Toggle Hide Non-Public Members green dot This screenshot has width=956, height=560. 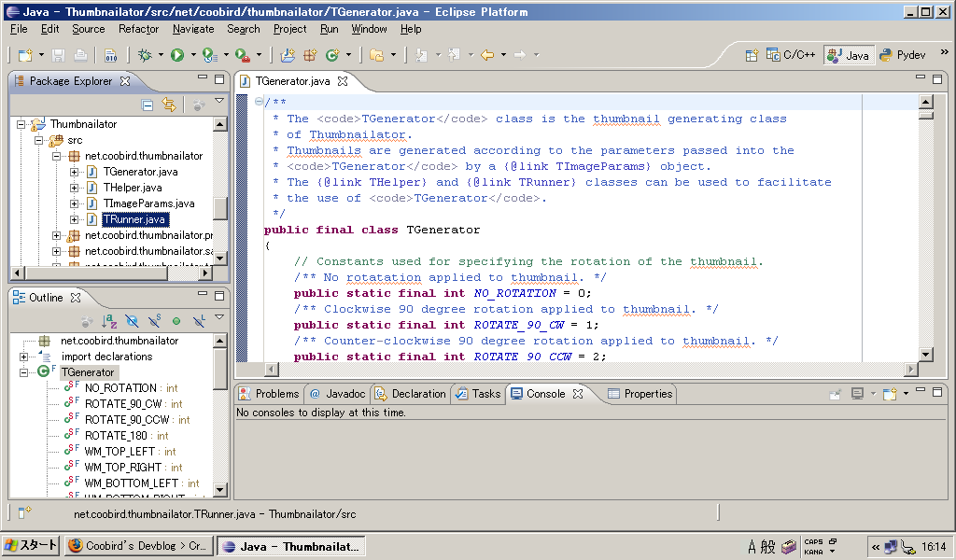[176, 320]
